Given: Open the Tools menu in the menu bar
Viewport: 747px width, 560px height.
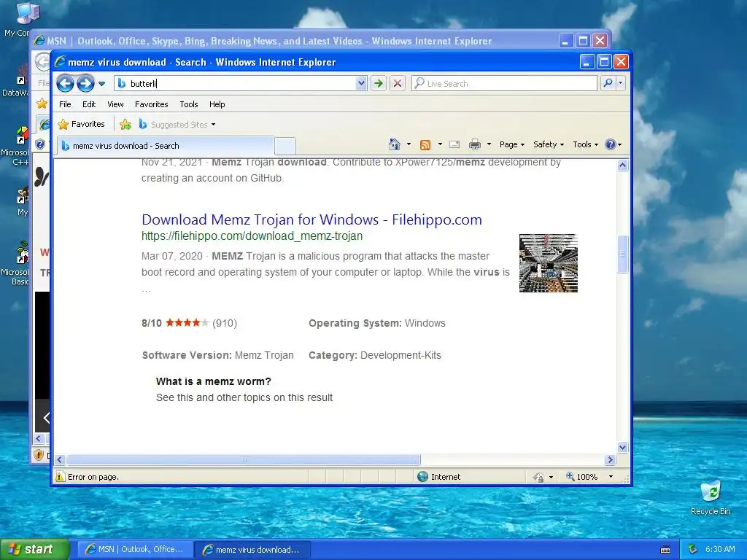Looking at the screenshot, I should tap(189, 104).
